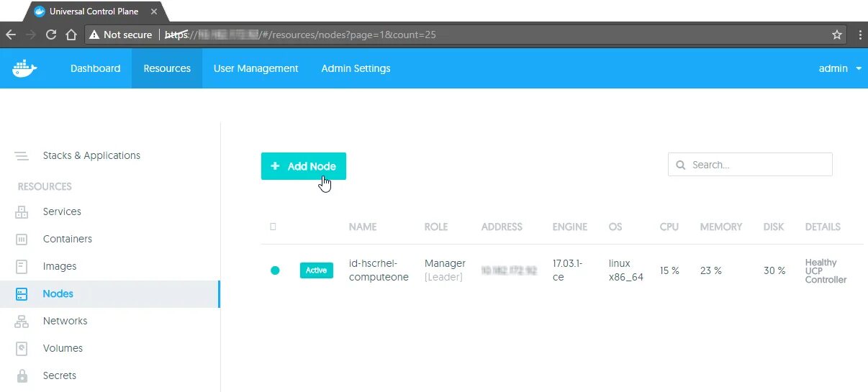
Task: Click the admin username label
Action: (x=833, y=68)
